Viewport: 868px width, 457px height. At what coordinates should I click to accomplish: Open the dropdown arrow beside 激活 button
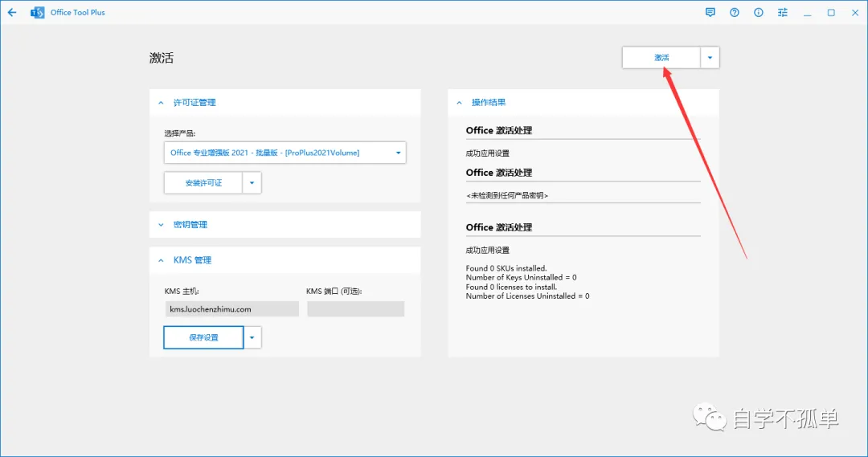coord(710,58)
